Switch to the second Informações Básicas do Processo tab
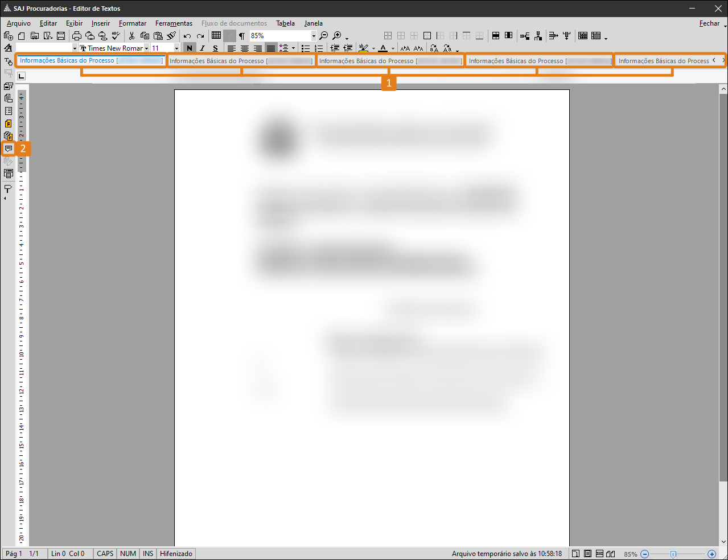The width and height of the screenshot is (728, 560). coord(241,61)
